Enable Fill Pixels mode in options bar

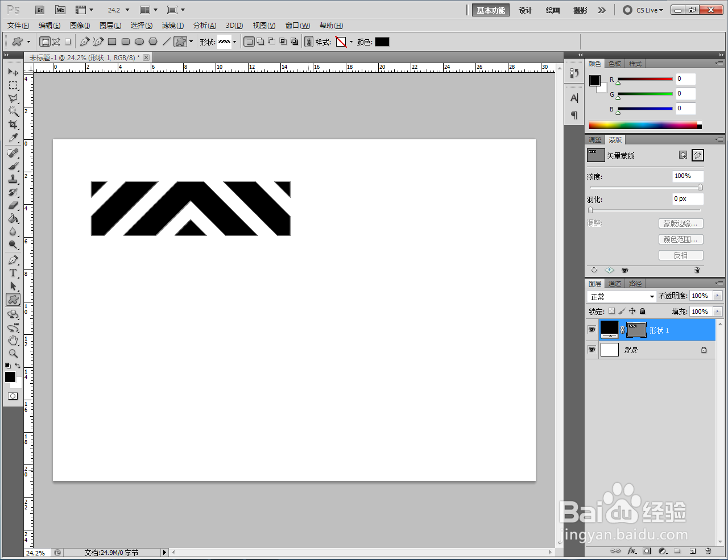pos(68,42)
